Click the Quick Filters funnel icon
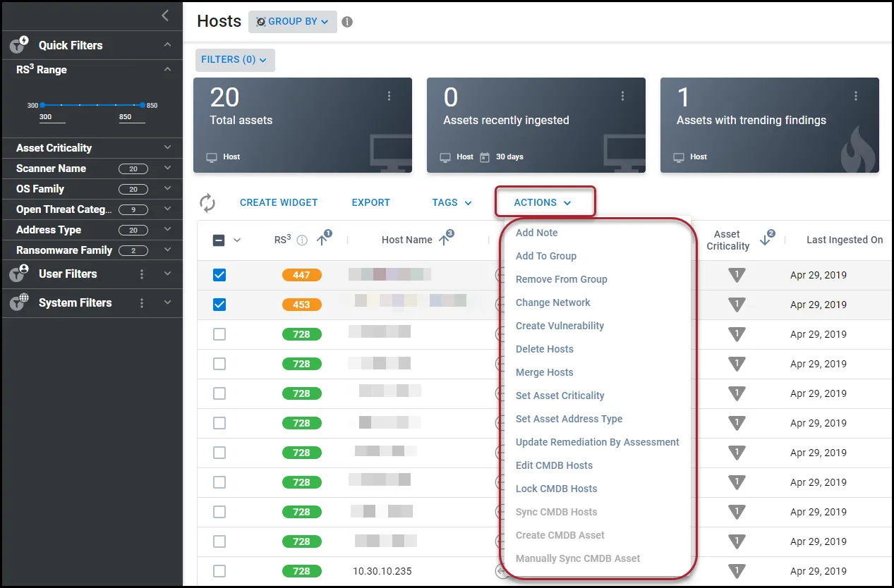 click(19, 45)
